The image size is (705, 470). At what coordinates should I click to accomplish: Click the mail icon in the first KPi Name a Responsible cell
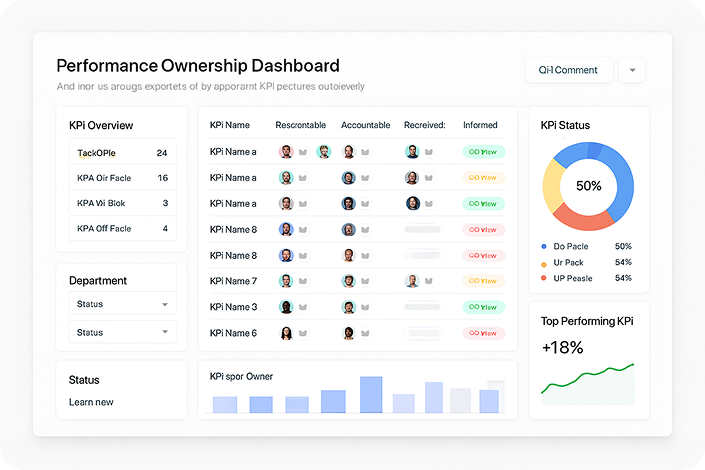point(303,152)
